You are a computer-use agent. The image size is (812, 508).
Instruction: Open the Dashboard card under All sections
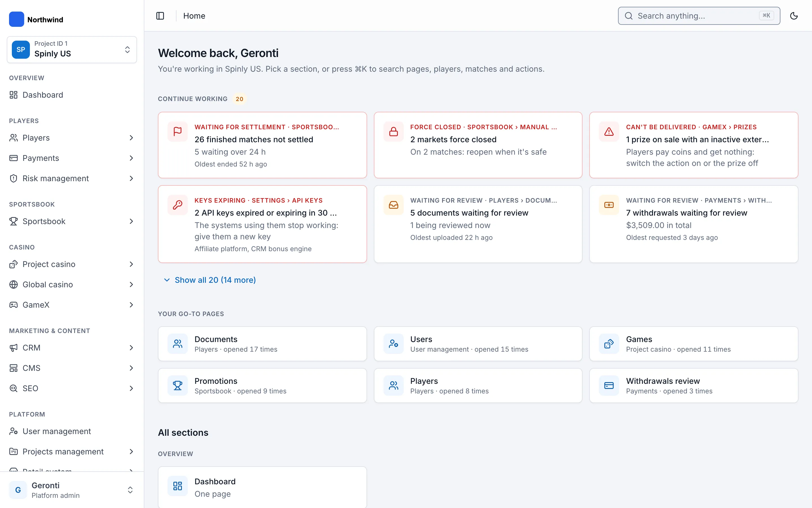262,487
